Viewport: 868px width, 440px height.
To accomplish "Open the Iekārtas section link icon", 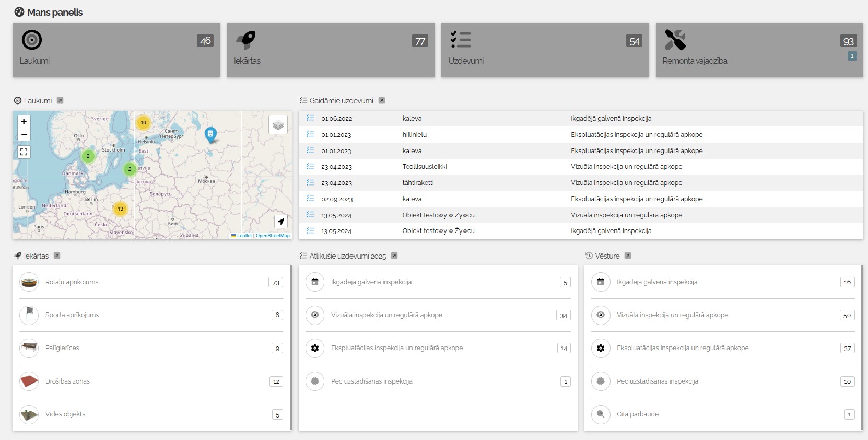I will click(x=57, y=256).
